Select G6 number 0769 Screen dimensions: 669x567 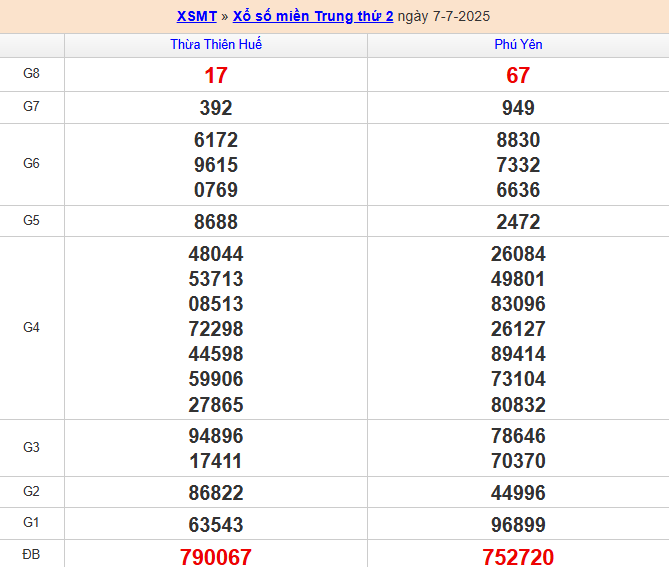(216, 190)
